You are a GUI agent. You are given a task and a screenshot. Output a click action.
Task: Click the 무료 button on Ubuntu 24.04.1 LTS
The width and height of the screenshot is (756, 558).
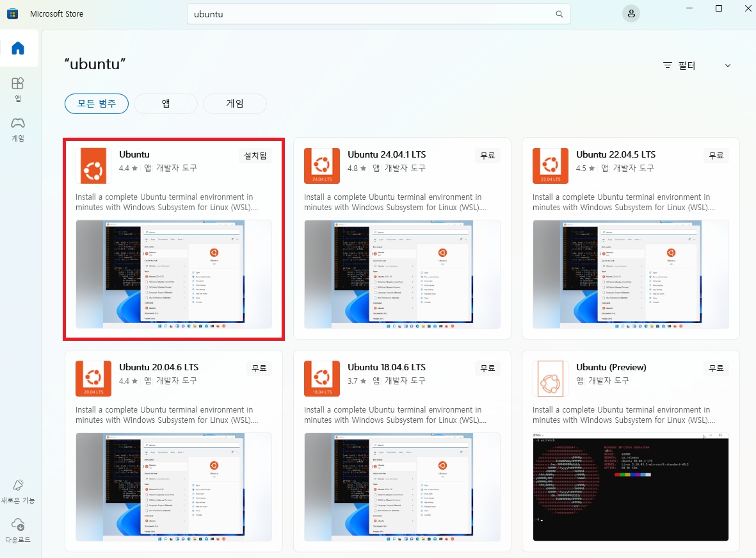[x=487, y=156]
